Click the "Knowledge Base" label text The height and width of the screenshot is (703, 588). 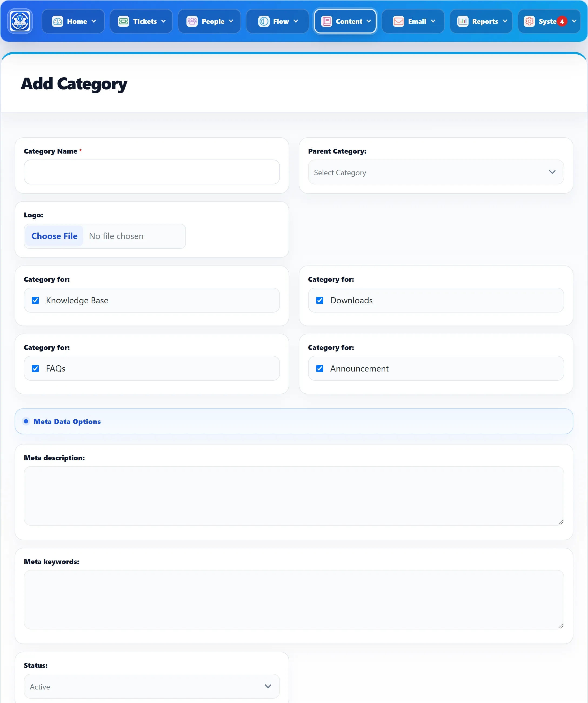(x=77, y=300)
